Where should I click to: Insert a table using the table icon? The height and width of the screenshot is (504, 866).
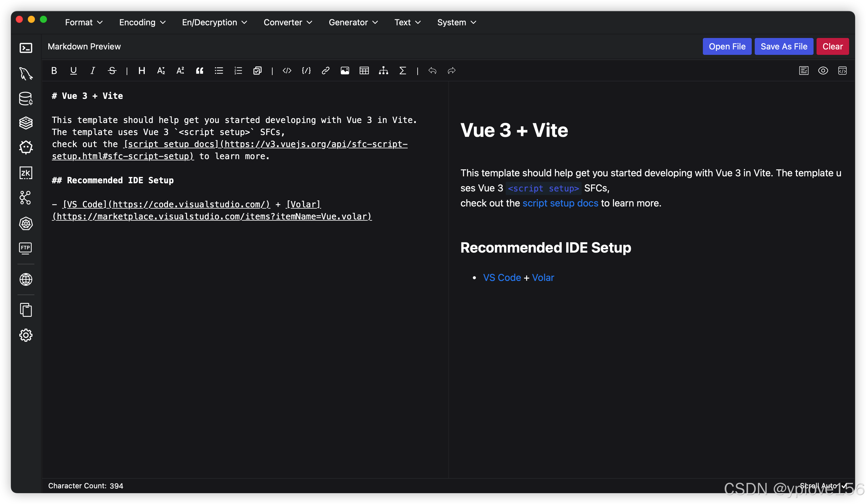tap(364, 71)
